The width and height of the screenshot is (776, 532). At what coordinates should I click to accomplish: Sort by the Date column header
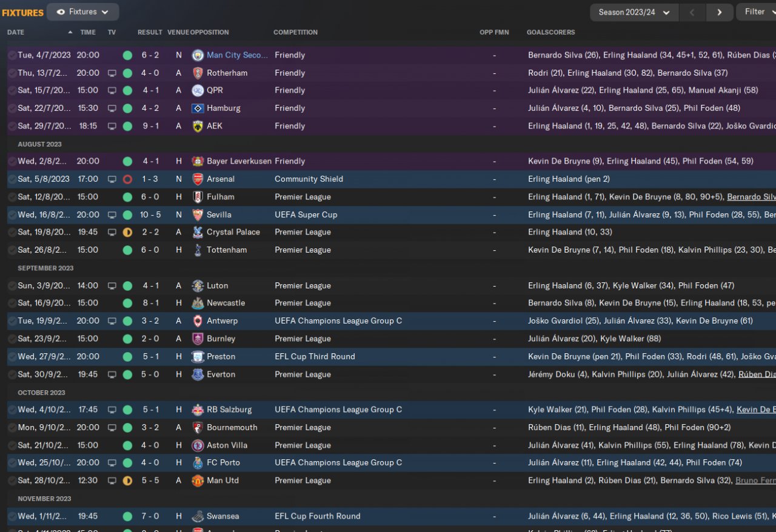(x=16, y=32)
